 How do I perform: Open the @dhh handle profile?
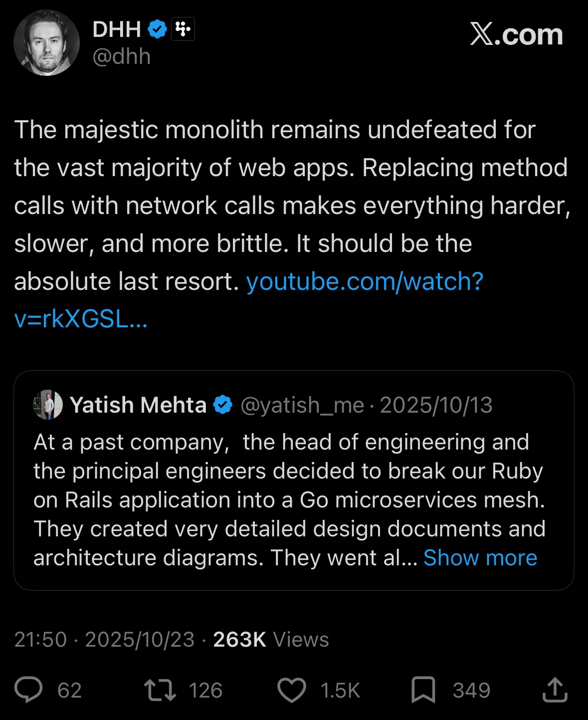[x=121, y=56]
